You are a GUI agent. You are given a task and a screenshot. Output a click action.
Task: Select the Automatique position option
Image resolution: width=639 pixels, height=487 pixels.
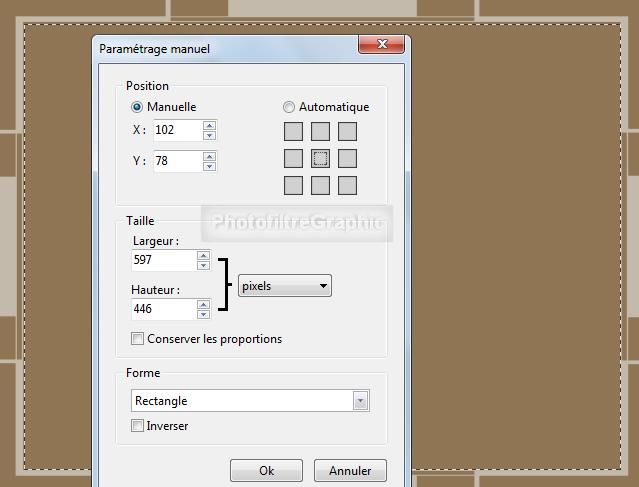pyautogui.click(x=289, y=107)
